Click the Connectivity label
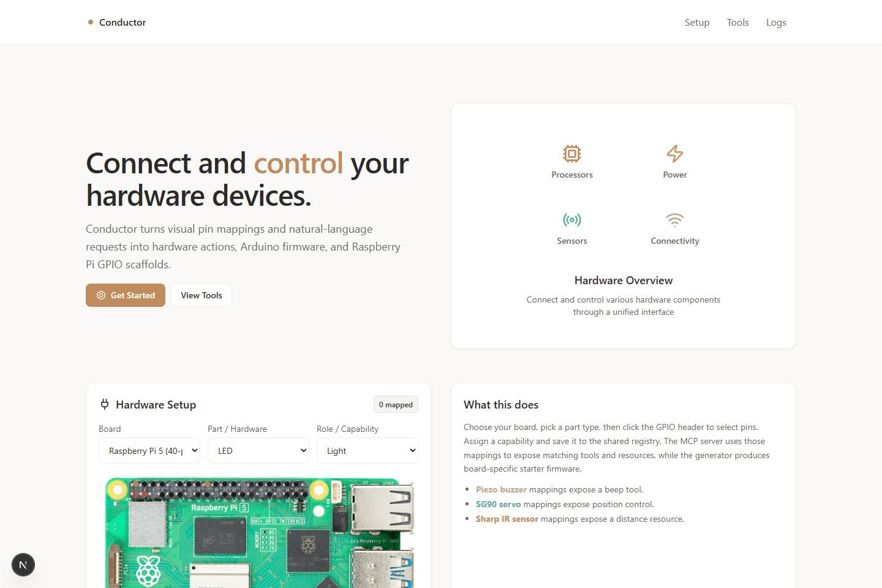The image size is (882, 588). pos(675,241)
